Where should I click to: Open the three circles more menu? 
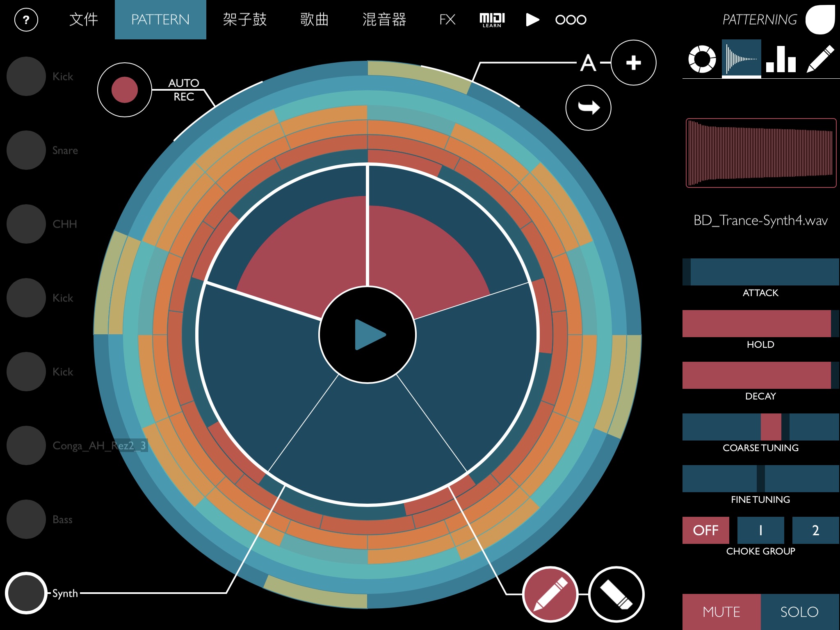(571, 20)
